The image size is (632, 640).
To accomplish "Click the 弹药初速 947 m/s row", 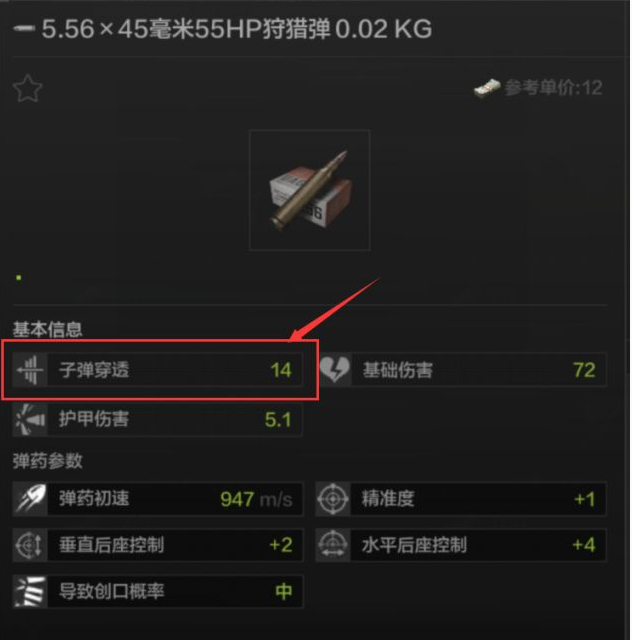I will tap(158, 499).
